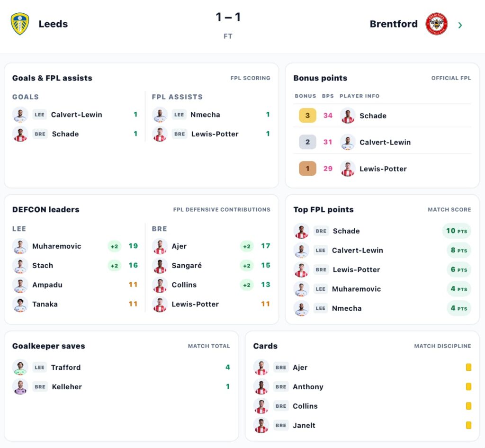Image resolution: width=485 pixels, height=448 pixels.
Task: Click the Brentford team name
Action: click(x=394, y=24)
